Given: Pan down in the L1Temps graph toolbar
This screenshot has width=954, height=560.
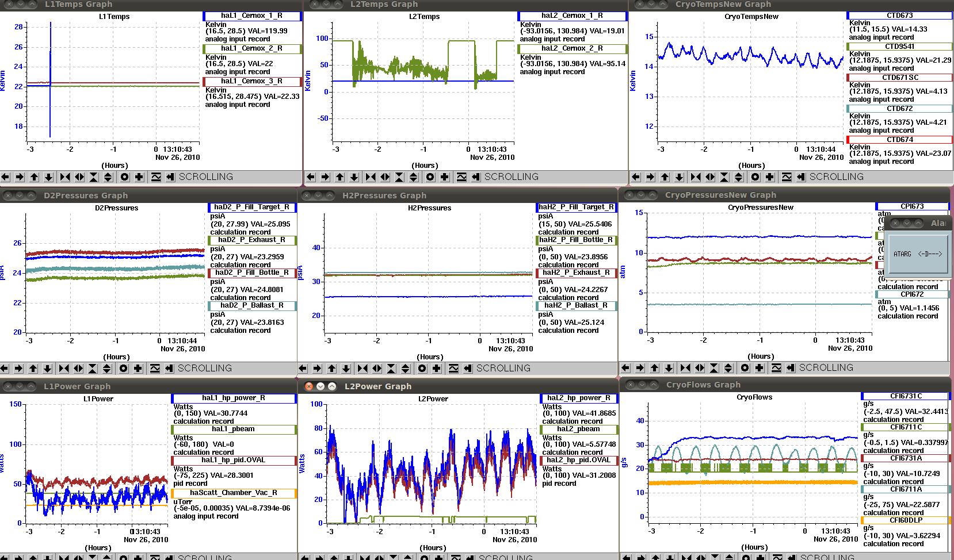Looking at the screenshot, I should coord(49,177).
